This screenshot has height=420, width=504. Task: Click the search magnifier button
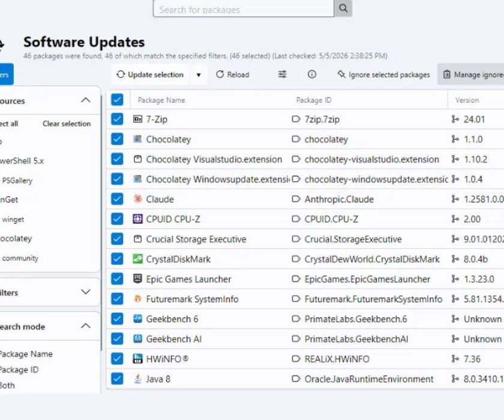(343, 8)
